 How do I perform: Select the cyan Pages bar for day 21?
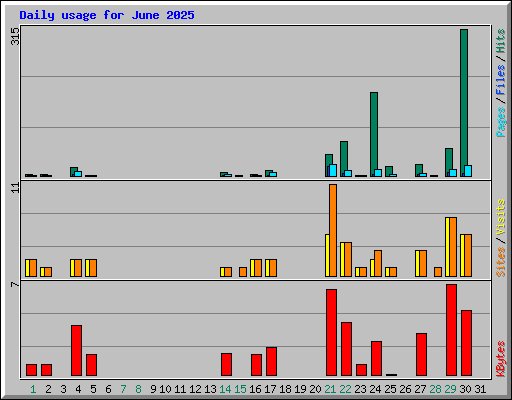click(333, 171)
